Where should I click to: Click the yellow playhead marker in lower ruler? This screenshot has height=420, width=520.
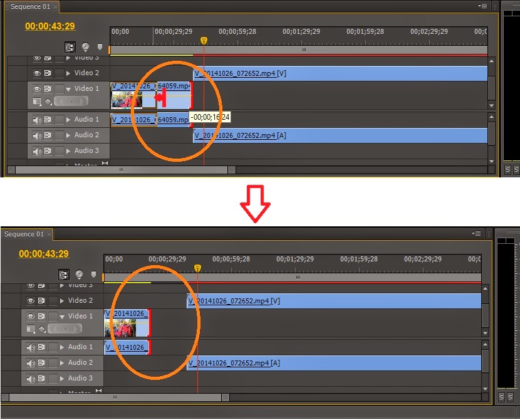coord(197,268)
